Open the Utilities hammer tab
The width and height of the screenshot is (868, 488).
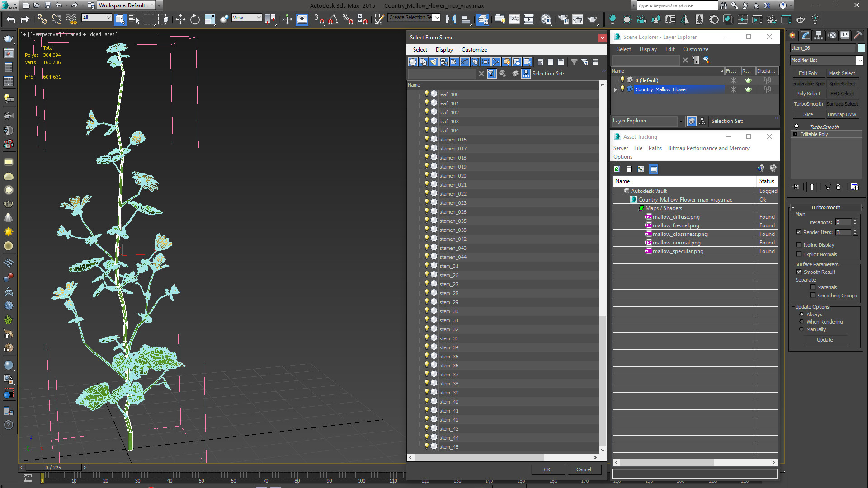point(858,35)
